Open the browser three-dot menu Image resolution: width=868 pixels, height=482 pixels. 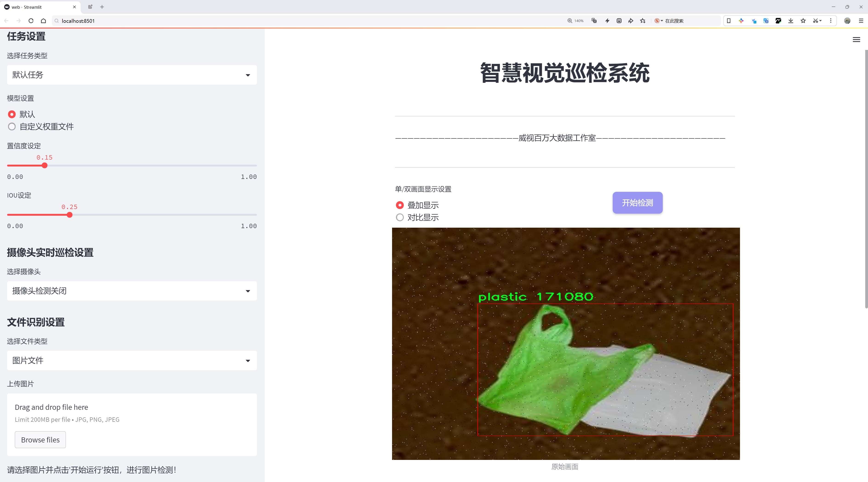point(831,20)
